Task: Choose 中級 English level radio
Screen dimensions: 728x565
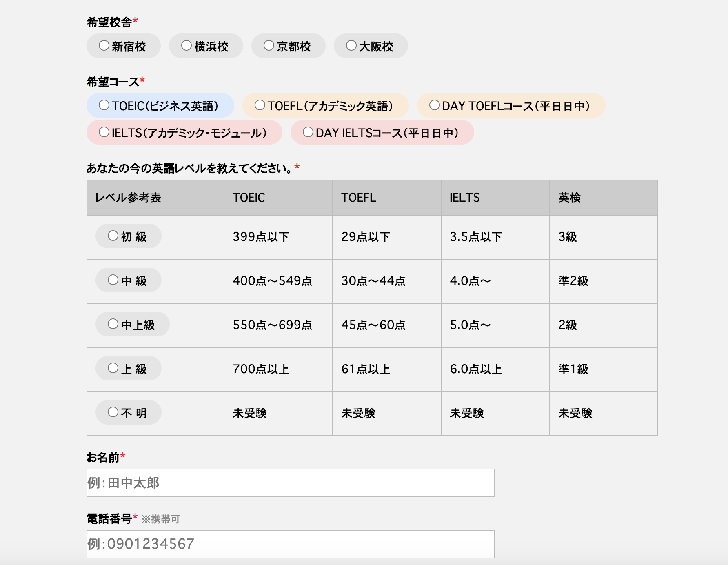Action: (x=113, y=280)
